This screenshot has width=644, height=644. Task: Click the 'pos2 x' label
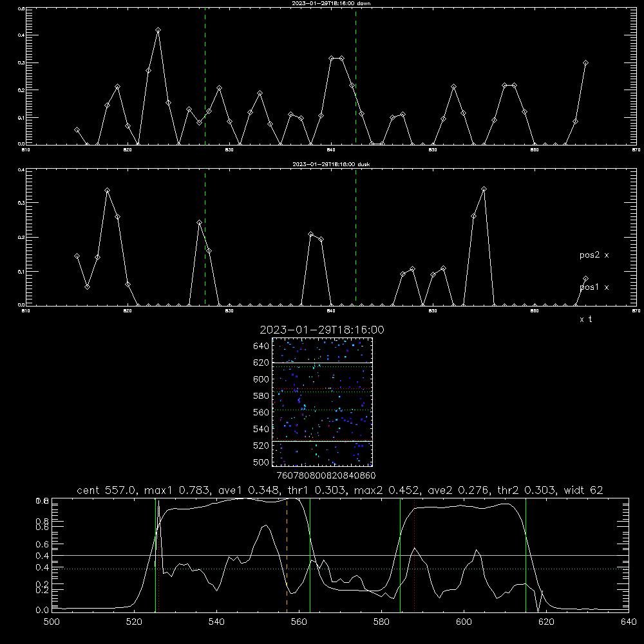594,255
